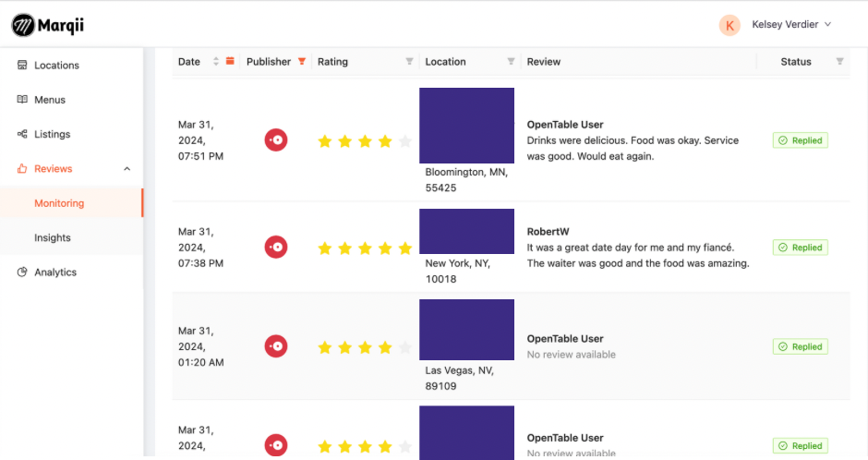
Task: Click OpenTable icon in the bottom row
Action: [276, 445]
